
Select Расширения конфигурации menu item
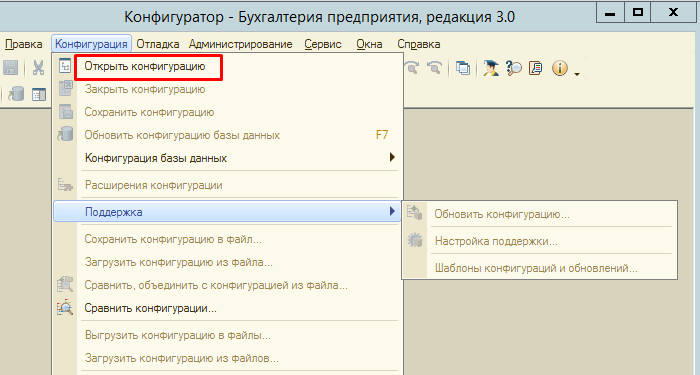tap(228, 185)
